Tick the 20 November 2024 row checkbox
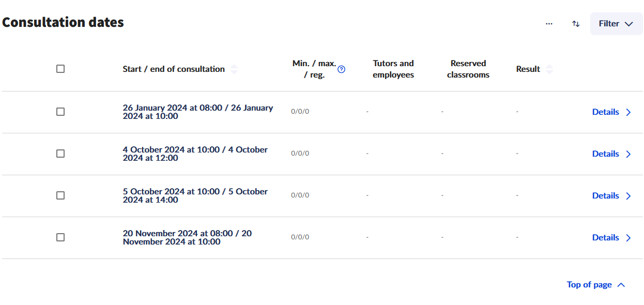 click(x=60, y=237)
